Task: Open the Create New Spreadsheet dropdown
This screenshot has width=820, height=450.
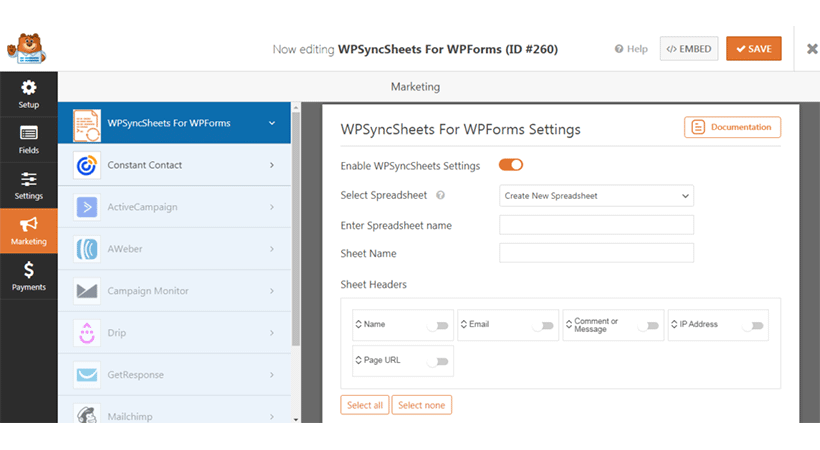Action: click(596, 196)
